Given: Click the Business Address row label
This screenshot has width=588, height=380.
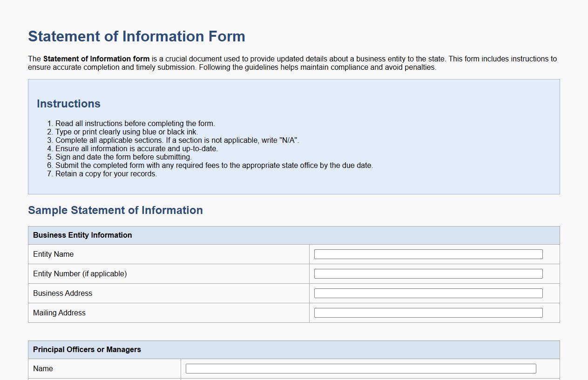Looking at the screenshot, I should click(62, 293).
